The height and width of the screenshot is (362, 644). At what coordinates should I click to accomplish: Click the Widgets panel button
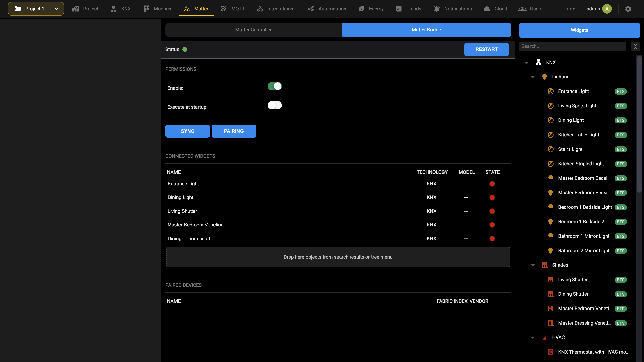click(x=579, y=30)
